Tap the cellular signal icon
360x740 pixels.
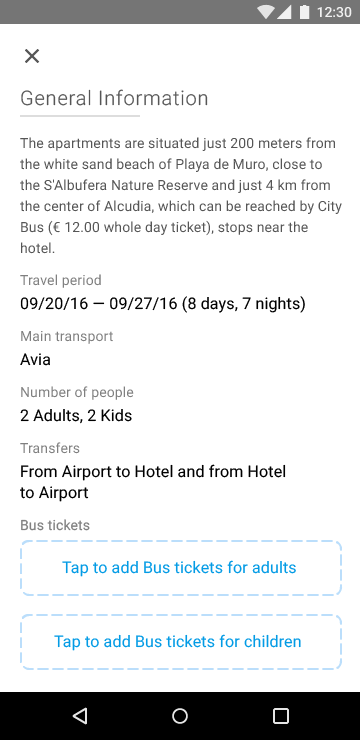pyautogui.click(x=284, y=12)
